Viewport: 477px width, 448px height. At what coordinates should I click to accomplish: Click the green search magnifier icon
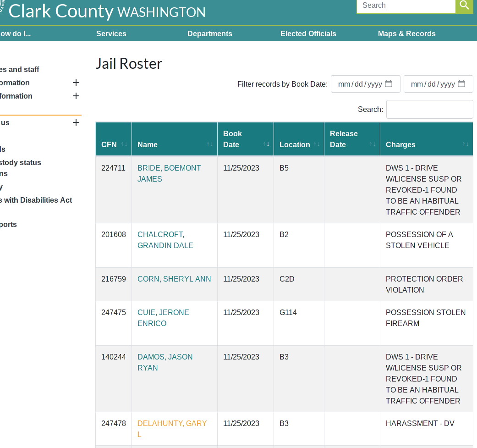click(464, 6)
